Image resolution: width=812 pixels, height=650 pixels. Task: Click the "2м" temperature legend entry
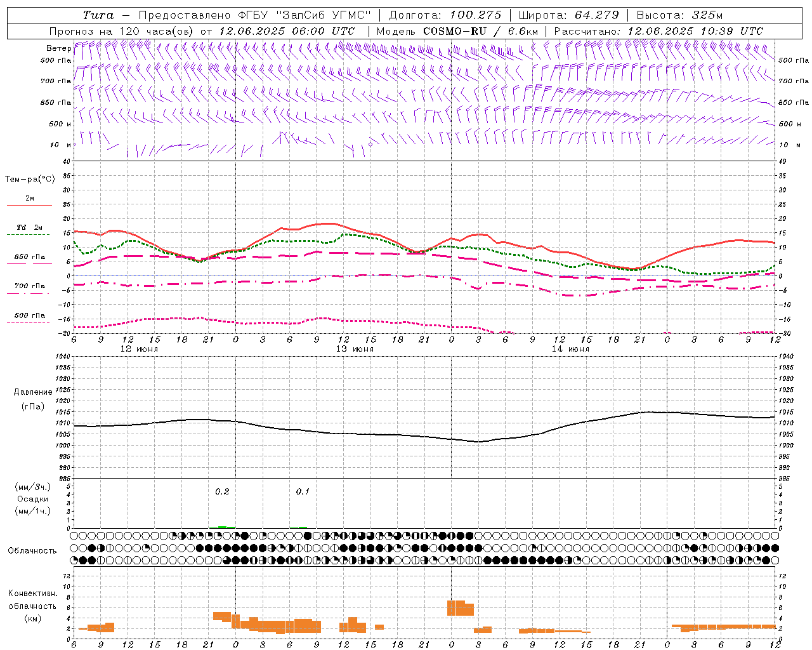[x=30, y=199]
